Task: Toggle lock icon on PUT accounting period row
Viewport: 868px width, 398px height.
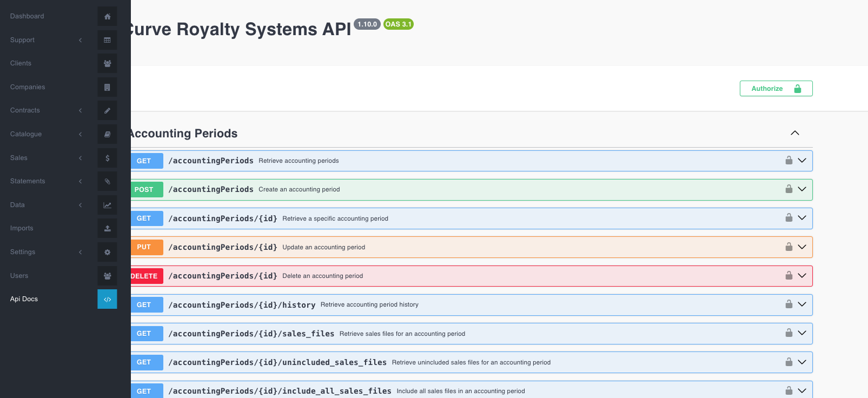Action: (x=789, y=247)
